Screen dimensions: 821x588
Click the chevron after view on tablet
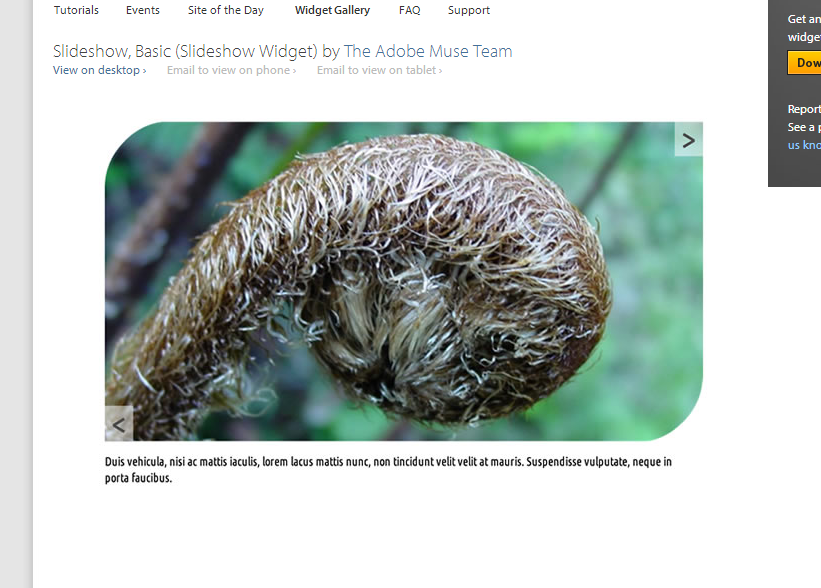[440, 71]
